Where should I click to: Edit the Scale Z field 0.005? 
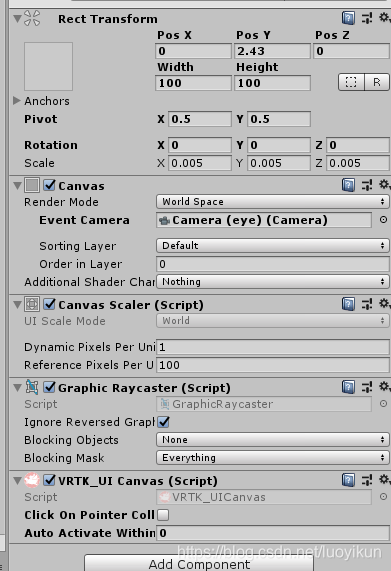[x=358, y=163]
